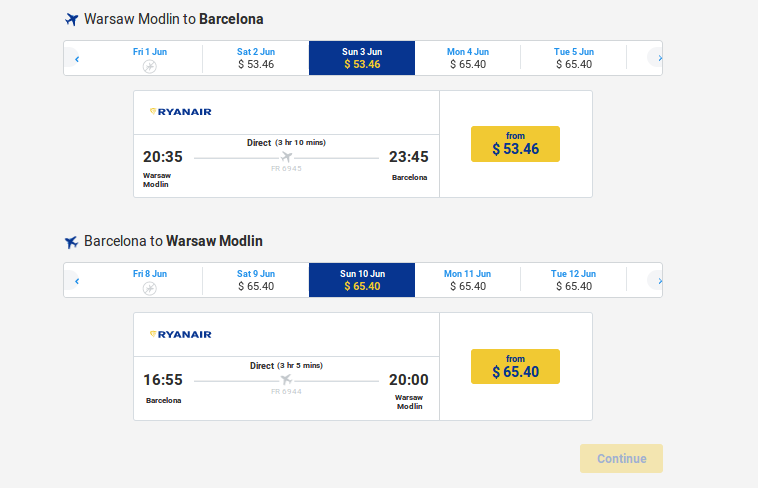This screenshot has width=758, height=488.
Task: Click the outbound previous dates arrow
Action: click(77, 59)
